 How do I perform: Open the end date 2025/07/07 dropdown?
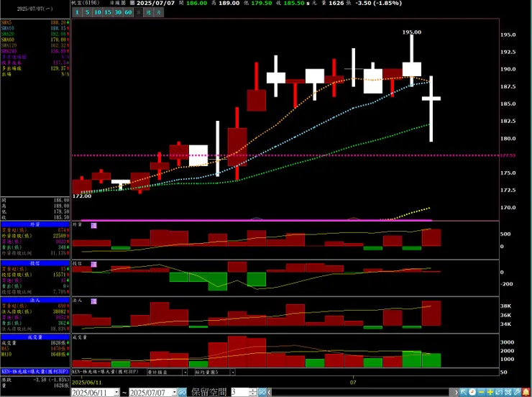tap(175, 393)
